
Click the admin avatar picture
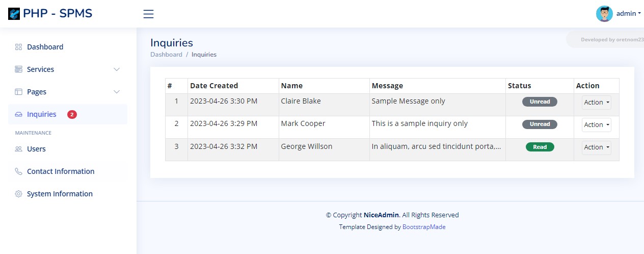604,14
